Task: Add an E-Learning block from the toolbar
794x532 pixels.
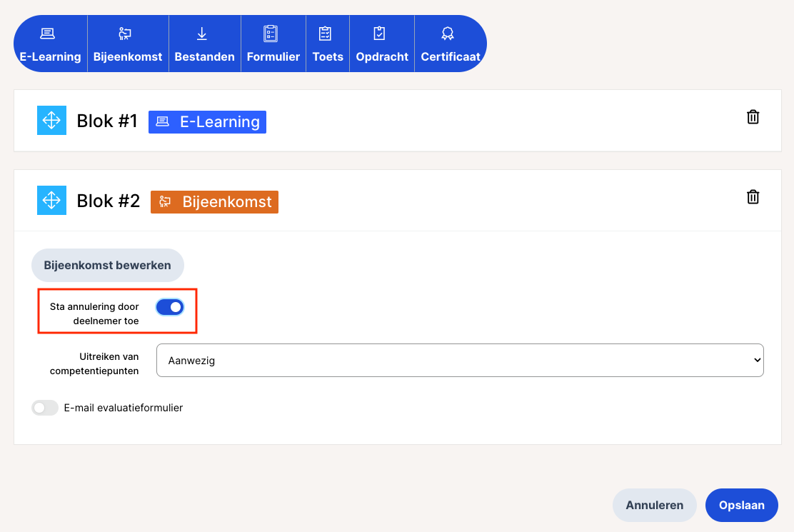Action: (x=50, y=44)
